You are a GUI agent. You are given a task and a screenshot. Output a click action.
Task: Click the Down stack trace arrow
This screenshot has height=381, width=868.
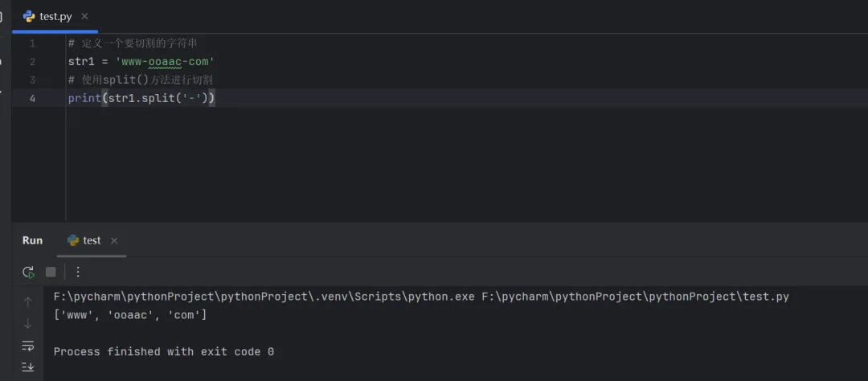(28, 323)
